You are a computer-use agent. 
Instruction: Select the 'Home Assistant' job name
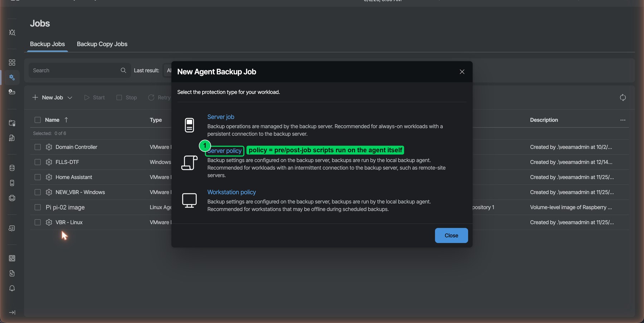point(74,177)
